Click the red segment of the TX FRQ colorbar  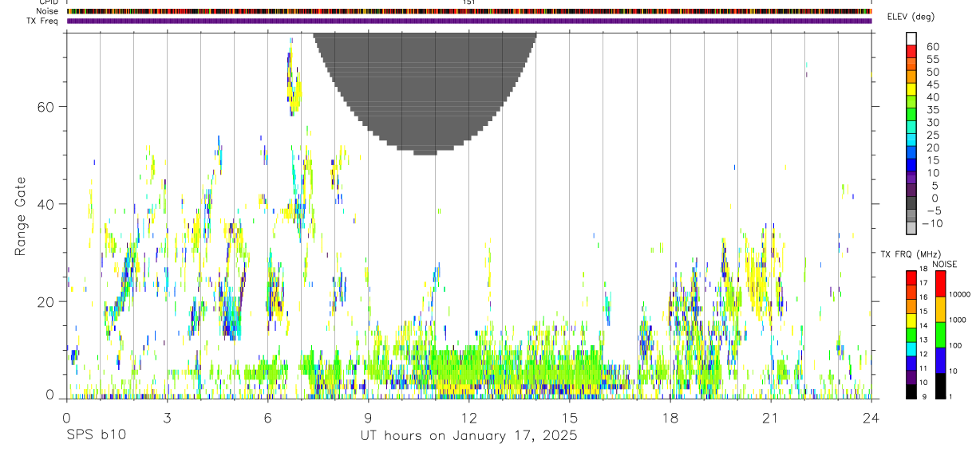[x=911, y=278]
